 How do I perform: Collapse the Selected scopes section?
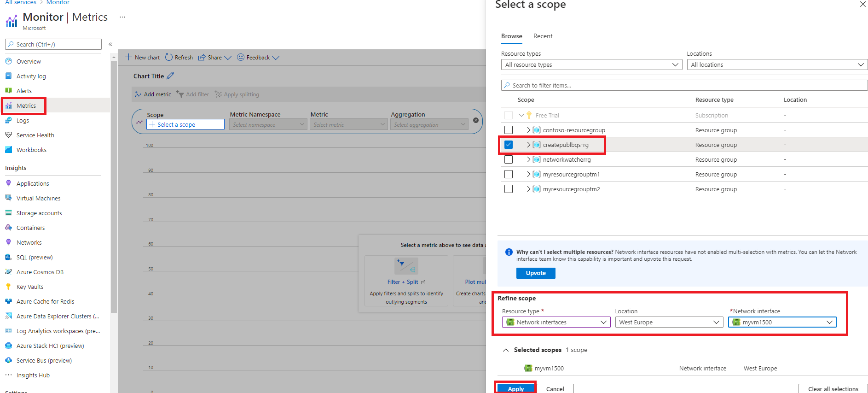pos(506,350)
